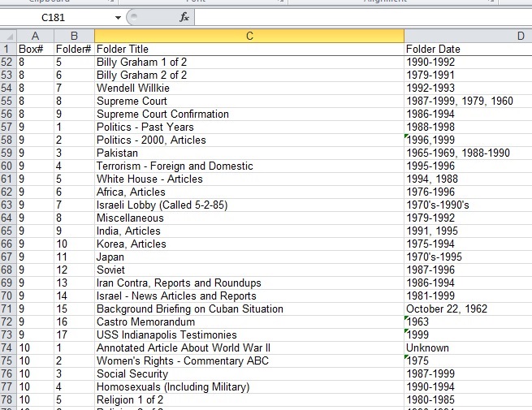The width and height of the screenshot is (532, 410).
Task: Select the Wendell Willkie cell
Action: point(249,88)
